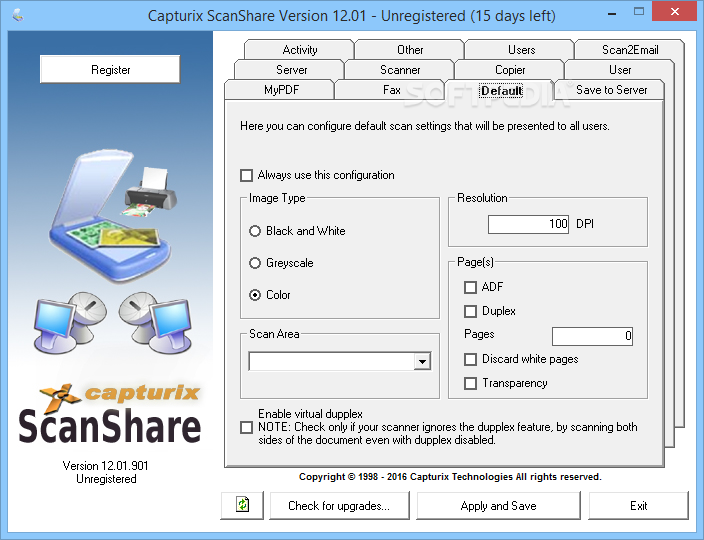
Task: Switch to the Server tab
Action: click(291, 70)
